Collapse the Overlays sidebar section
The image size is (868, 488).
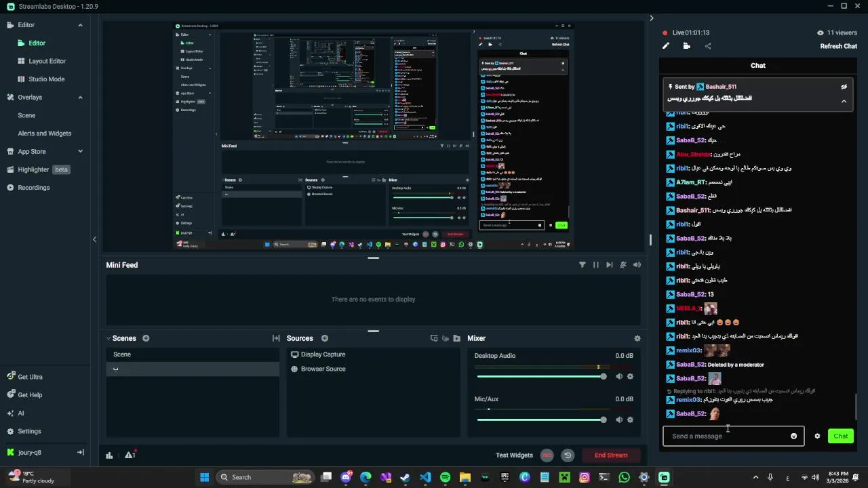80,98
